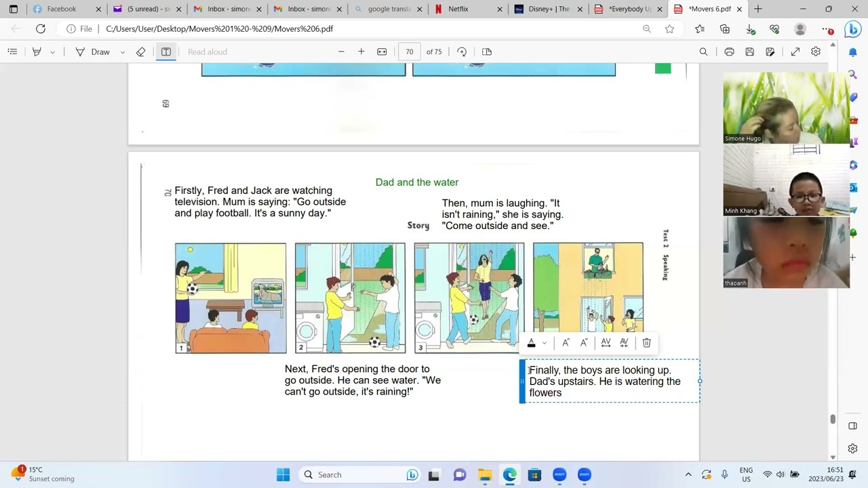Switch to the google translate tab

[x=389, y=9]
